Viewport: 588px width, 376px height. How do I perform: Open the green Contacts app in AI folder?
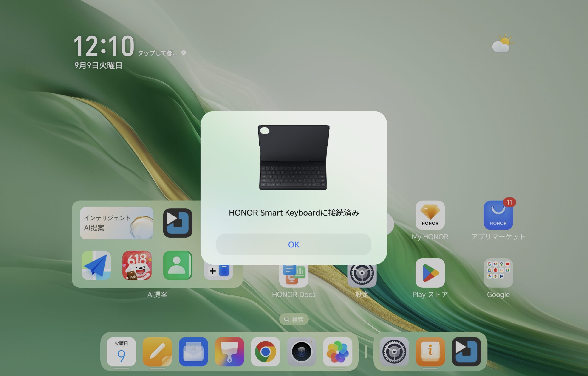(178, 265)
